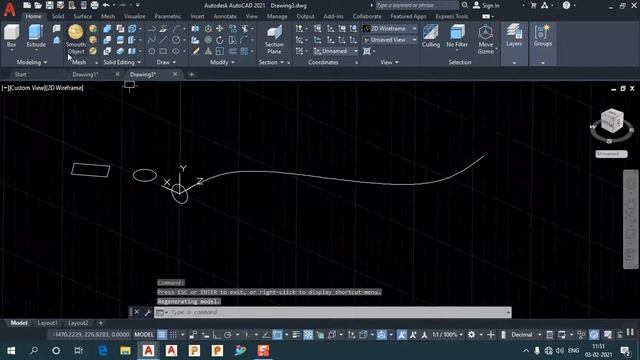Choose the Extrude tool

tap(36, 36)
